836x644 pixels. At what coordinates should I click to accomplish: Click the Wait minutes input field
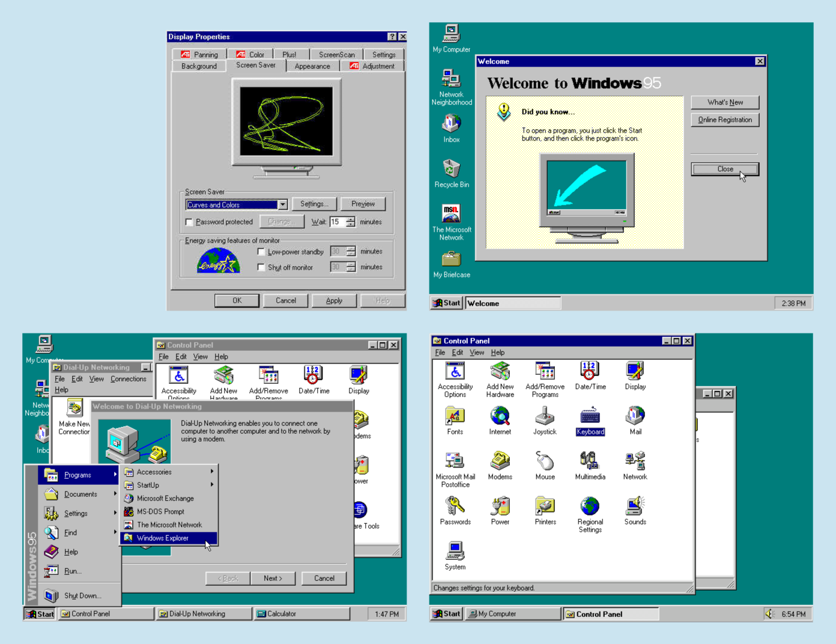coord(338,222)
